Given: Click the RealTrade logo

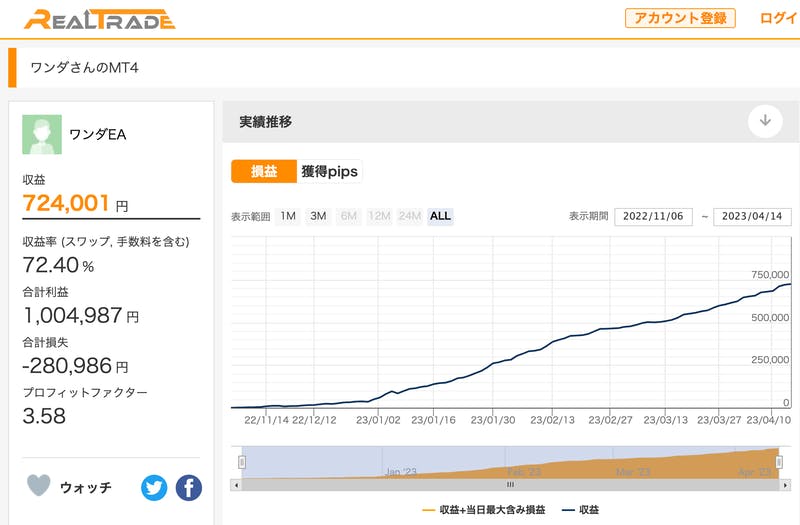Looking at the screenshot, I should (99, 19).
